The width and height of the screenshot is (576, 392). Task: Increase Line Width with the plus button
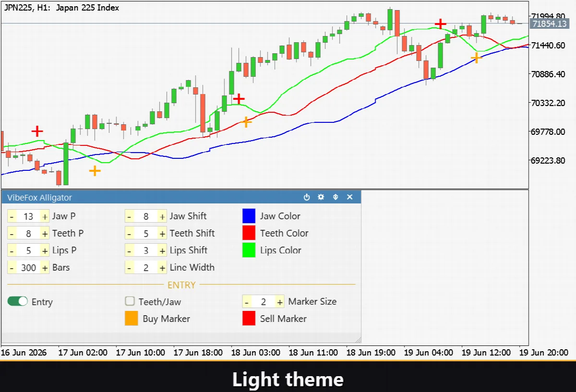coord(162,268)
